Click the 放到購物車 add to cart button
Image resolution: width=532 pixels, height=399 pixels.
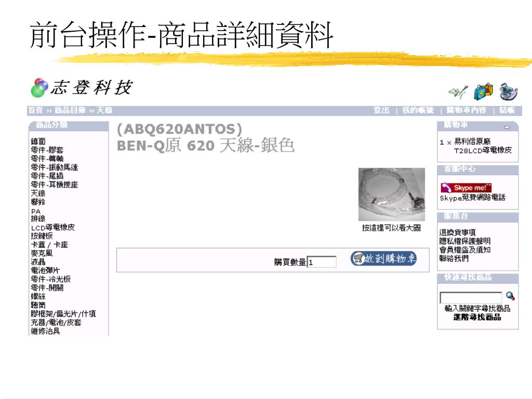point(383,259)
